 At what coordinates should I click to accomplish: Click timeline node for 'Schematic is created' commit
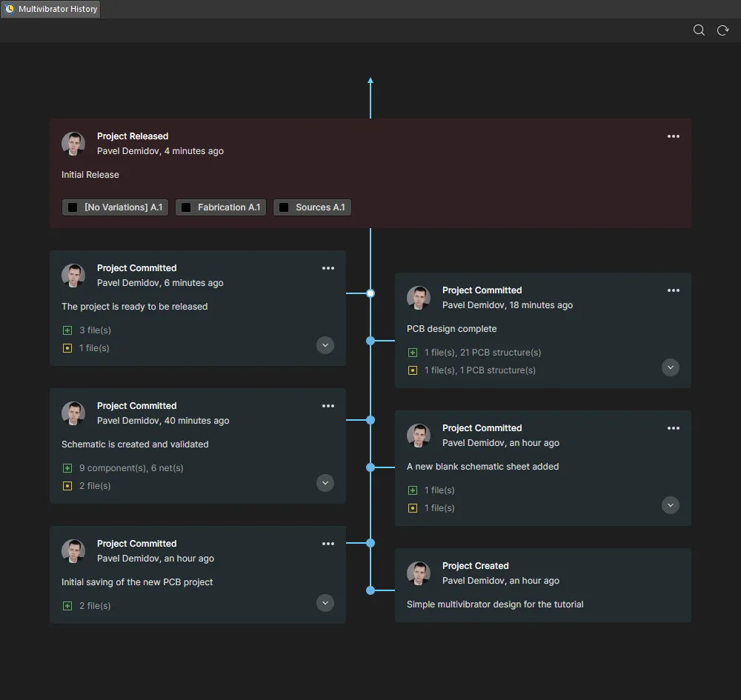coord(370,420)
